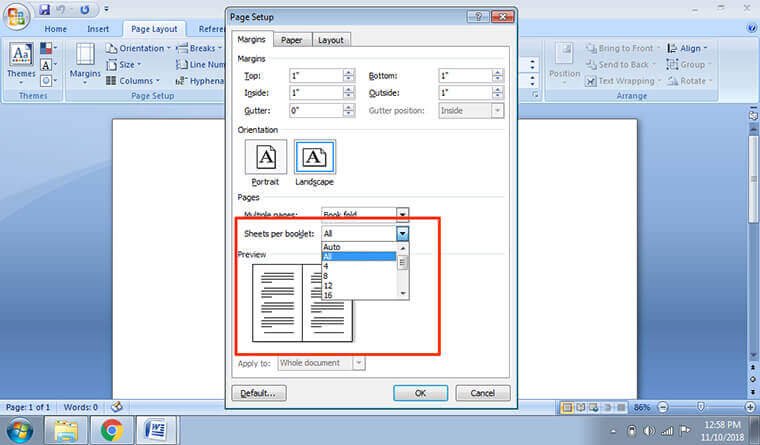The image size is (760, 445).
Task: Open Multiple pages dropdown arrow
Action: pyautogui.click(x=402, y=214)
